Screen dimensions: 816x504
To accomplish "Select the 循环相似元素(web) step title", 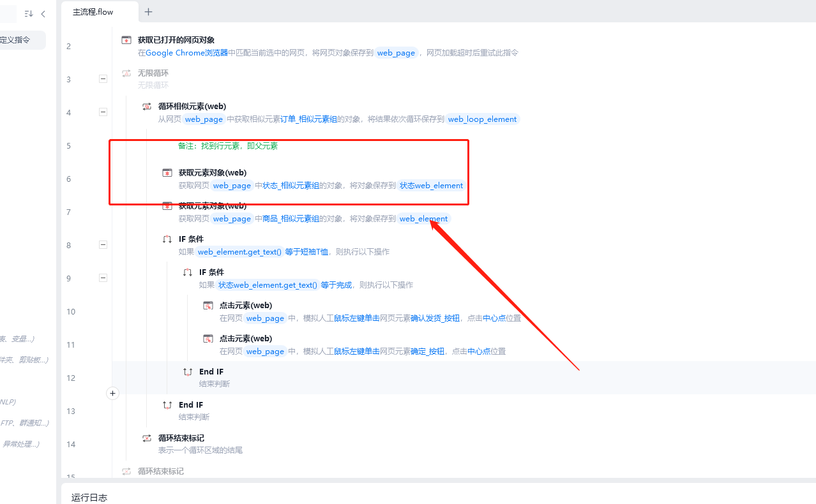I will click(x=192, y=107).
